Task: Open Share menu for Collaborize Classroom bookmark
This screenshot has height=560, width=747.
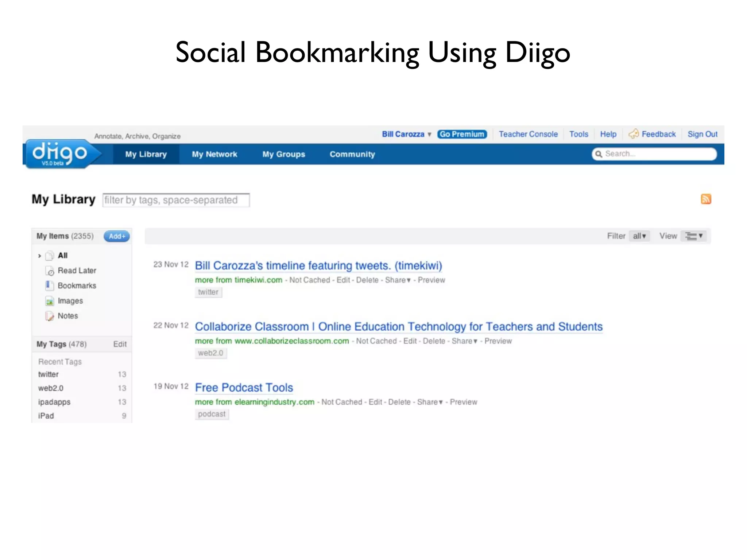Action: (464, 341)
